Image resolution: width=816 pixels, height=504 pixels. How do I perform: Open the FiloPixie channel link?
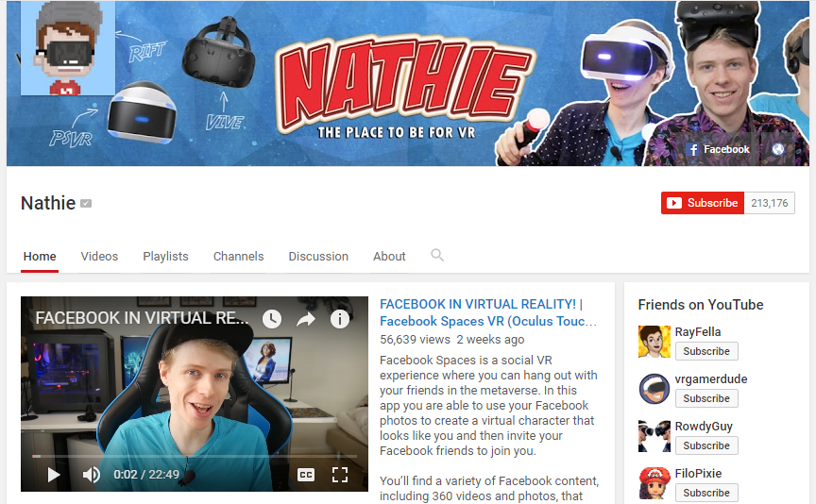coord(698,473)
